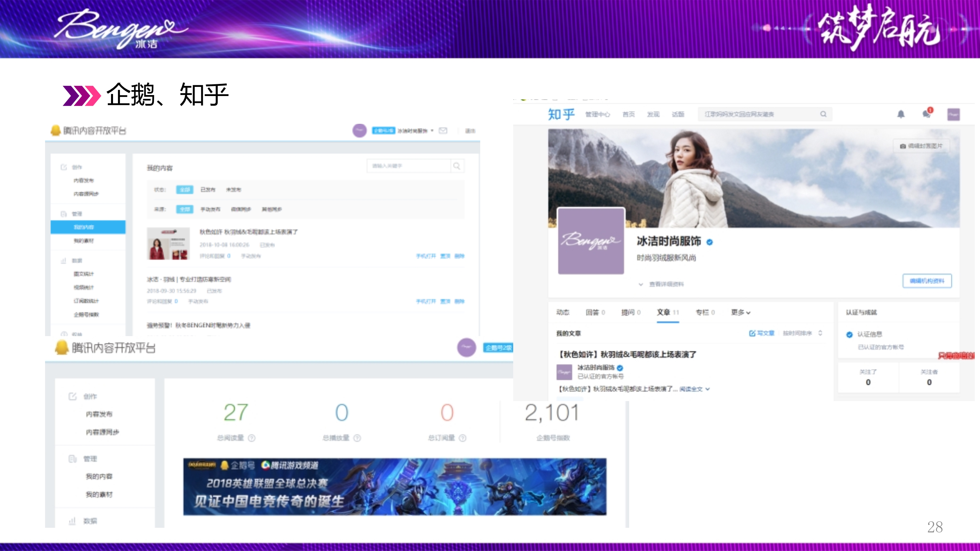
Task: Open mail envelope icon in Tencent header
Action: (x=443, y=130)
